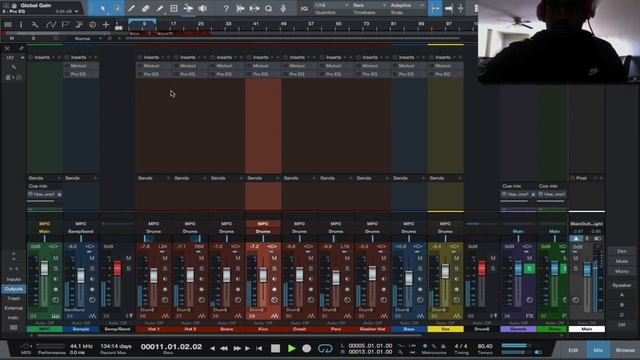640x360 pixels.
Task: Click the FX icon on the Reverb channel
Action: 529,316
